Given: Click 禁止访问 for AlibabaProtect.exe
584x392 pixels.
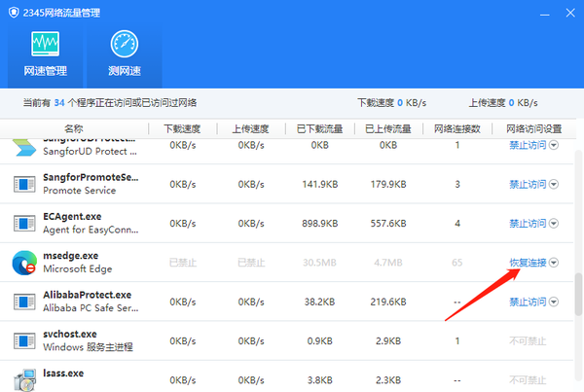Looking at the screenshot, I should [527, 302].
